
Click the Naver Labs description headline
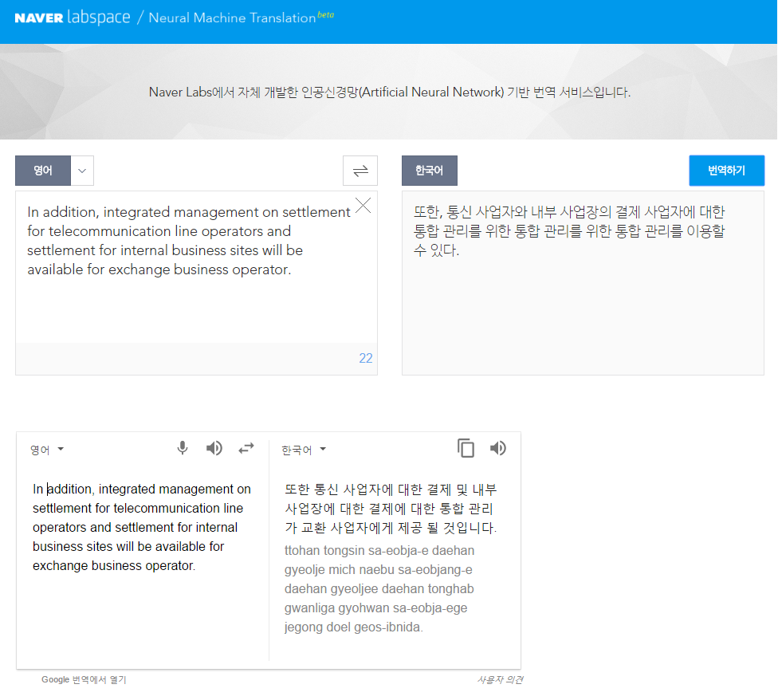[x=390, y=92]
